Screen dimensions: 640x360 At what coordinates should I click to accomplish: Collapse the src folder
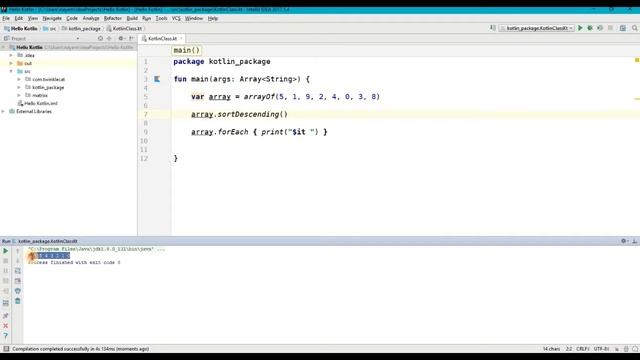(11, 71)
